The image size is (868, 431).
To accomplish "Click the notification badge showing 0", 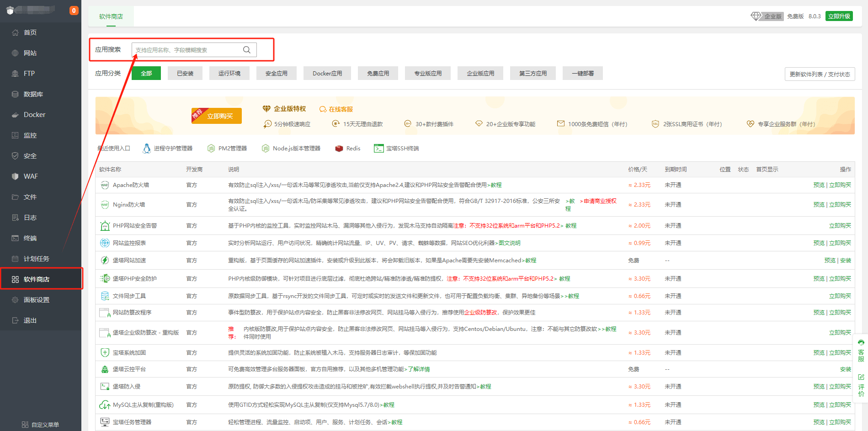I will [74, 11].
